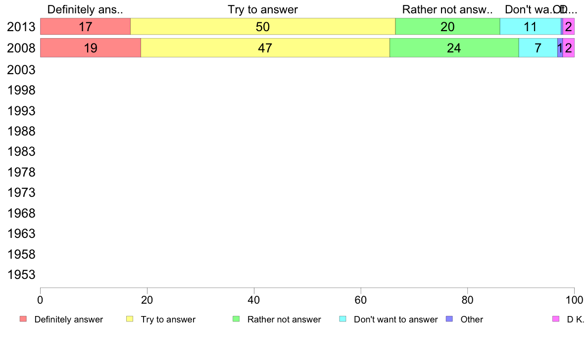Click the Rather not answ.. column header
Screen dimensions: 588x364
pos(447,9)
